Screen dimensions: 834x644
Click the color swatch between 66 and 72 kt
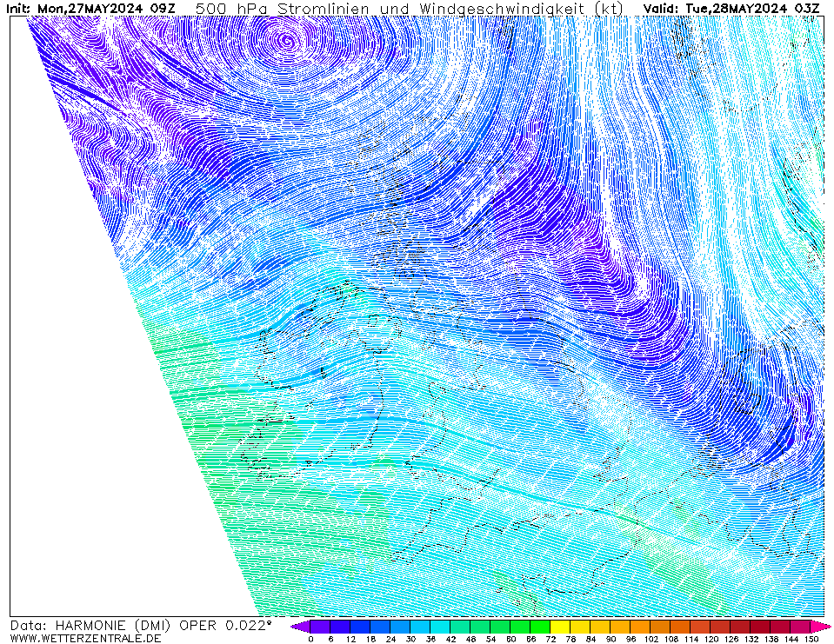pyautogui.click(x=541, y=627)
